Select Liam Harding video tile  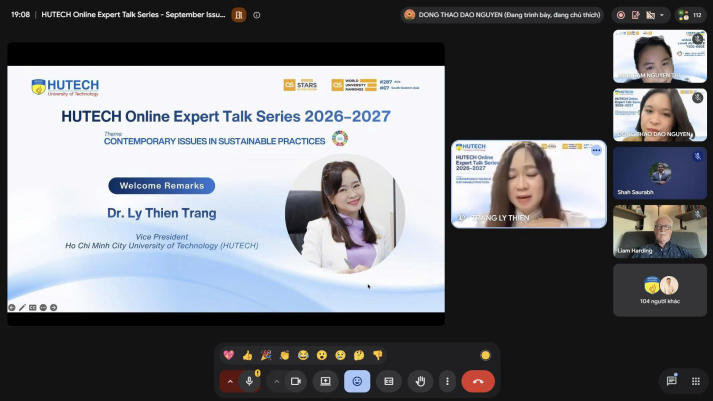point(660,232)
